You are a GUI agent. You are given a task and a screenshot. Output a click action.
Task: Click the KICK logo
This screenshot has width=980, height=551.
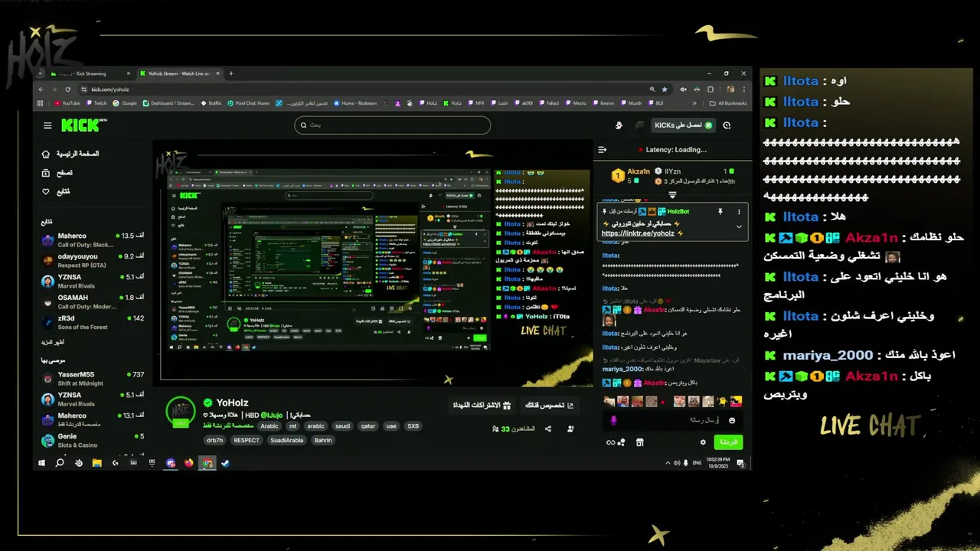(x=80, y=125)
